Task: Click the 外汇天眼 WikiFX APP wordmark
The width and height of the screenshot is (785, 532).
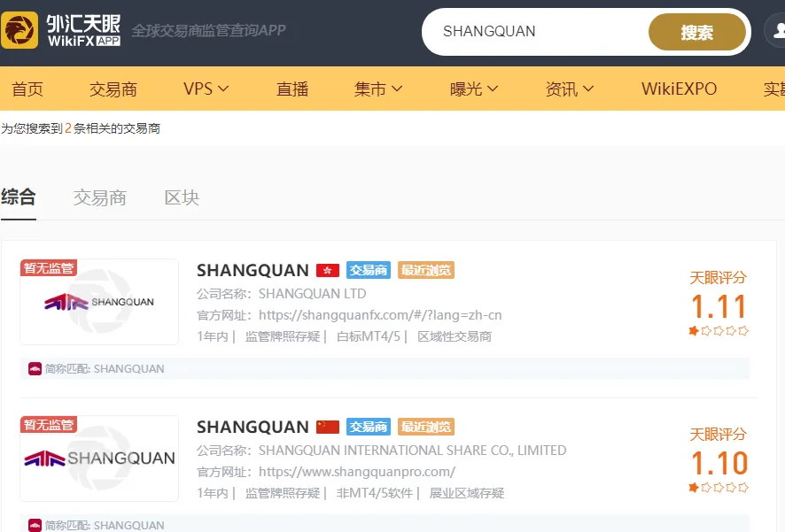Action: [x=83, y=30]
